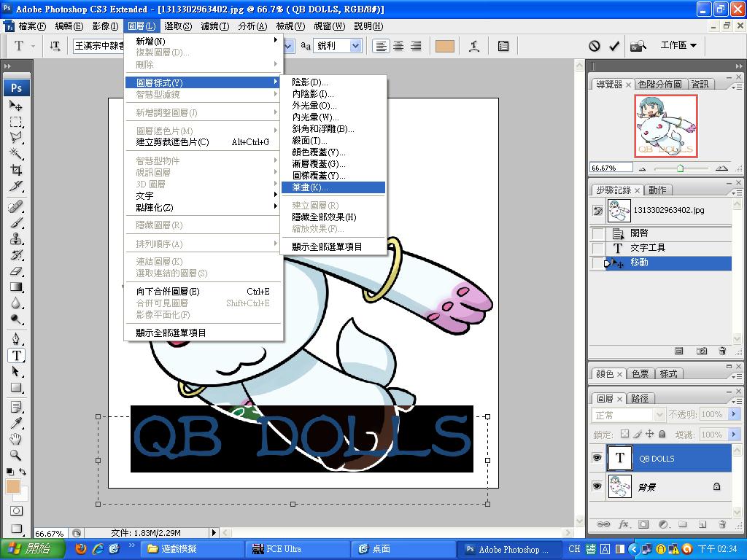Choose 外光暈(O) layer style

point(333,105)
